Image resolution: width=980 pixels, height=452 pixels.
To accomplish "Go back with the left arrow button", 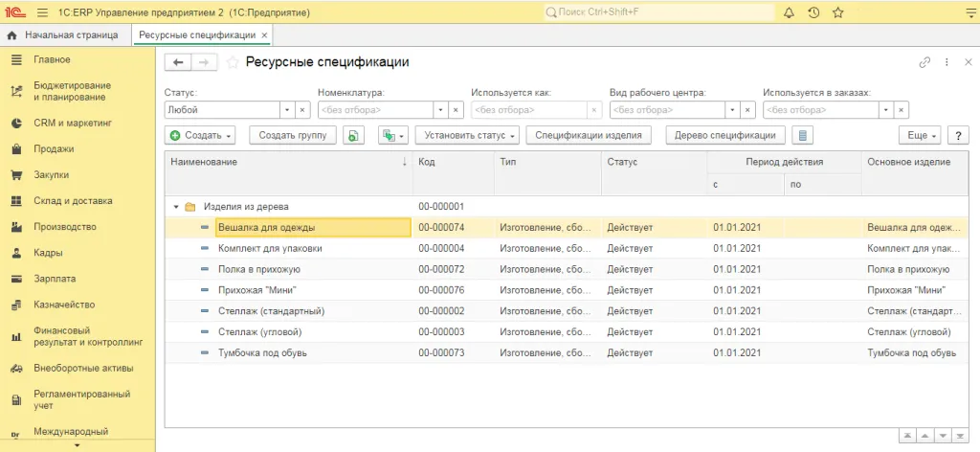I will coord(178,62).
